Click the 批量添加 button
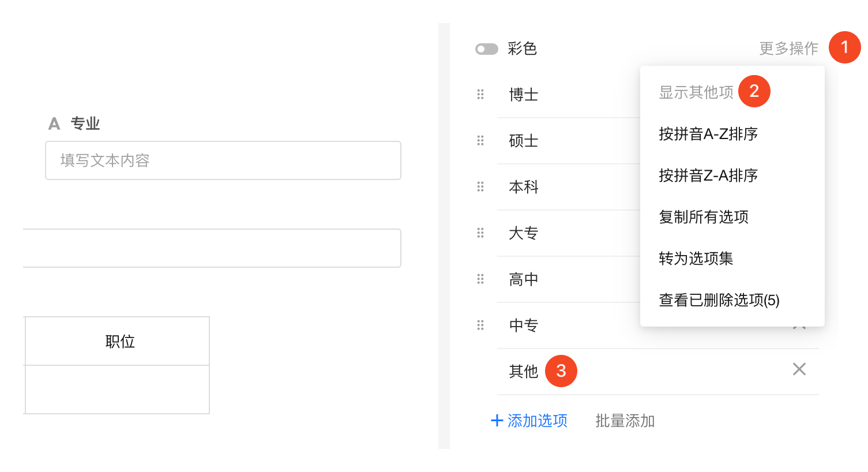868x472 pixels. pyautogui.click(x=625, y=421)
